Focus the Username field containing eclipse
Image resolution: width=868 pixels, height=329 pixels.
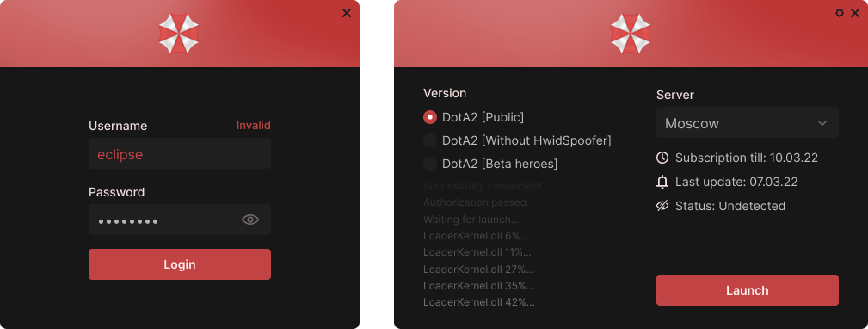[179, 153]
